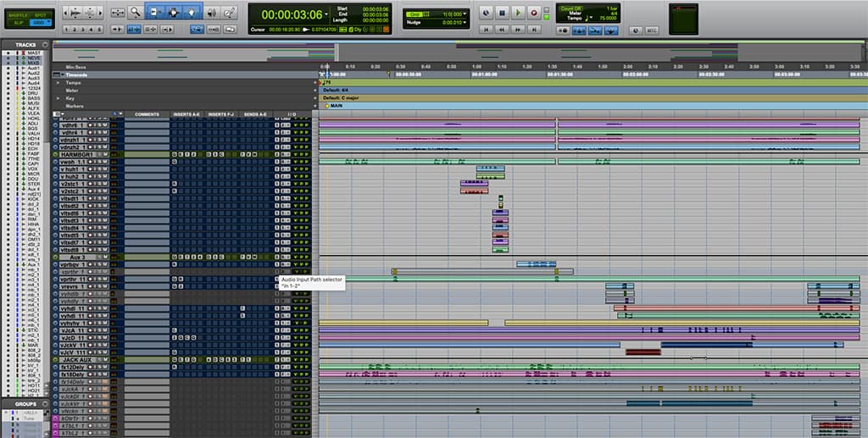Enable Spot edit mode
Image resolution: width=868 pixels, height=438 pixels.
[41, 15]
